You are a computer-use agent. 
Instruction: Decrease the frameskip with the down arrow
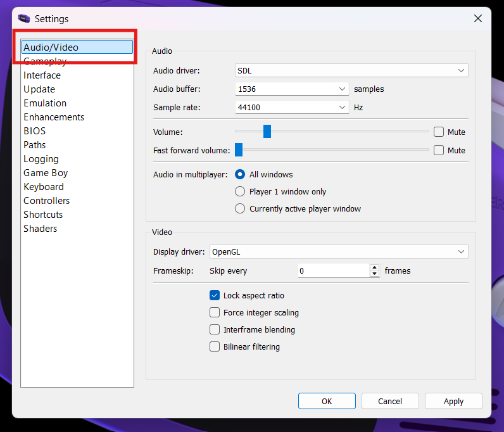(x=374, y=274)
